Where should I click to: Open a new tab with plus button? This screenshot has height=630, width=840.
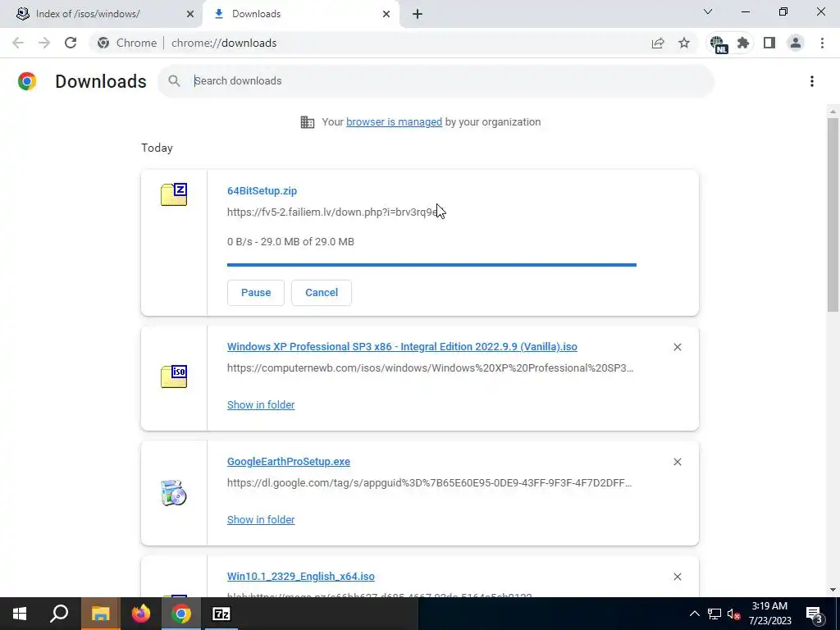[418, 14]
